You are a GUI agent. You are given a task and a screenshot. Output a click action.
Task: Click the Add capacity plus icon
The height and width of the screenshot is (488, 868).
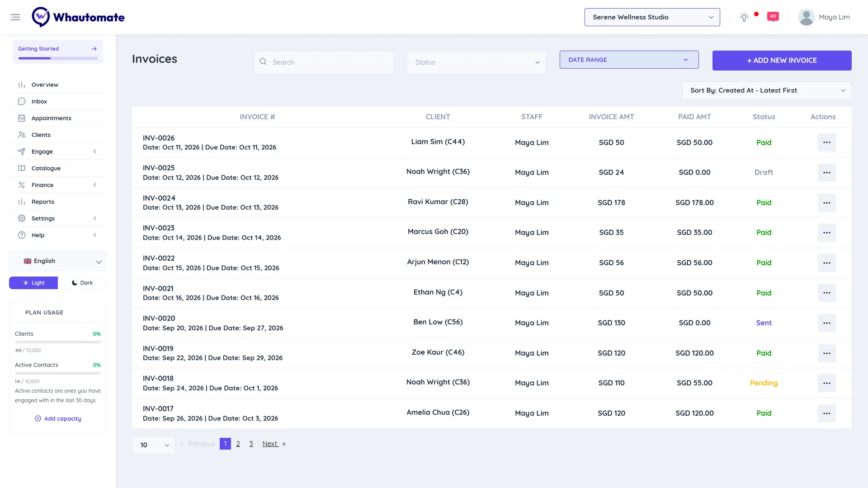click(38, 419)
